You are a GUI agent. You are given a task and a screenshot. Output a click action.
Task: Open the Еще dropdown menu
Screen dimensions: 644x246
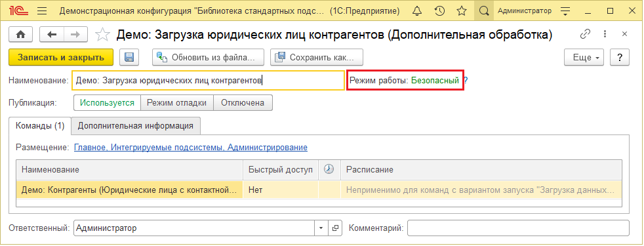tap(584, 58)
